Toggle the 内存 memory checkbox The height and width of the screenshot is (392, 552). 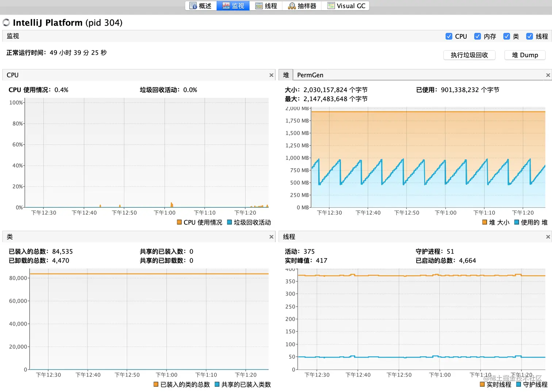pyautogui.click(x=478, y=36)
